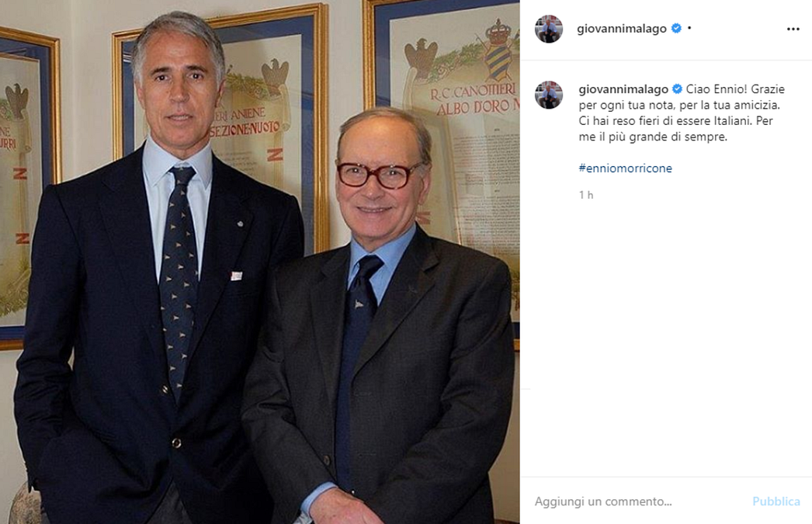Open giovannimalago profile from header username

coord(622,29)
